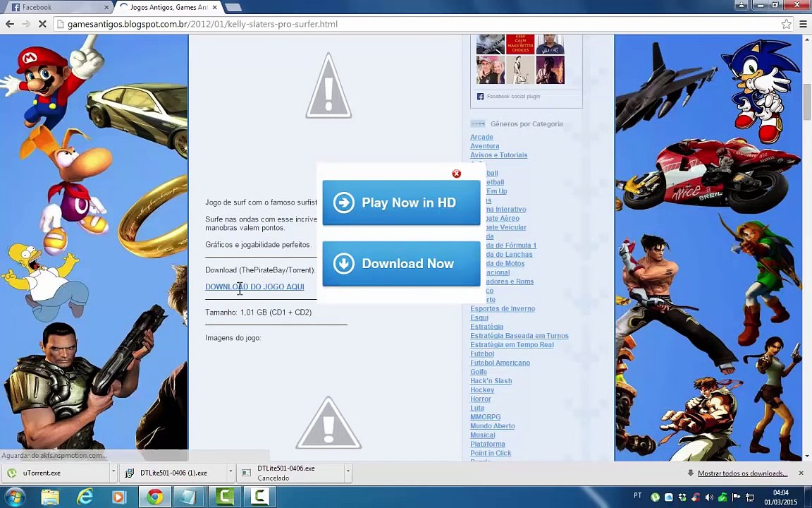Open the Esportes de Inverno category
Screen dimensions: 812x508
(x=503, y=308)
